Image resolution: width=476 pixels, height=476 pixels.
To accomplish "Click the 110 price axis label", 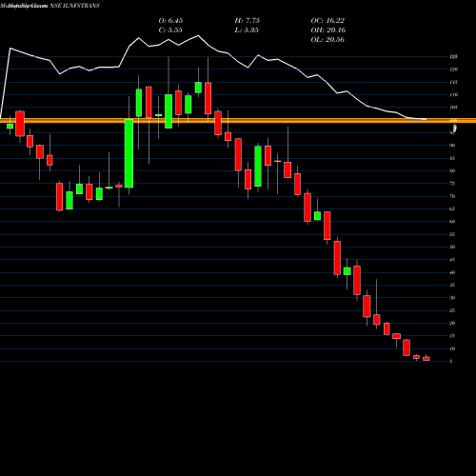I will 453,95.
